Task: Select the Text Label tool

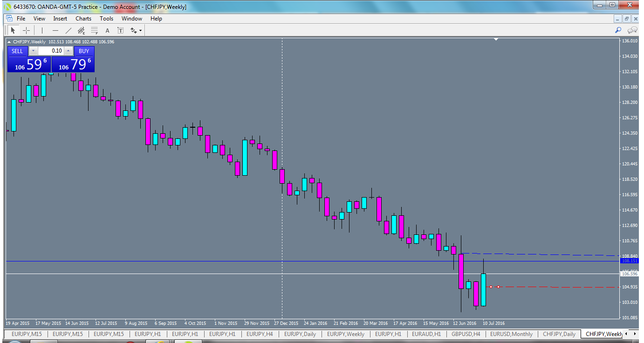Action: [120, 30]
